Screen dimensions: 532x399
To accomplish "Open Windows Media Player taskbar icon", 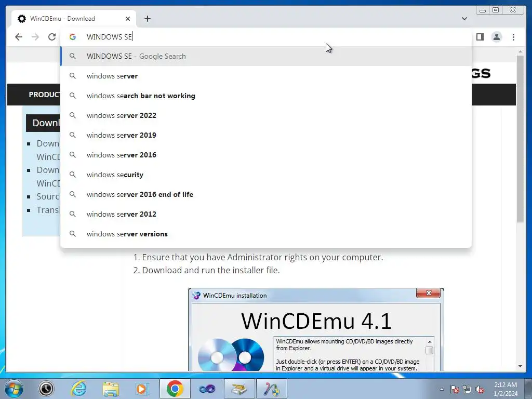I will (x=142, y=389).
